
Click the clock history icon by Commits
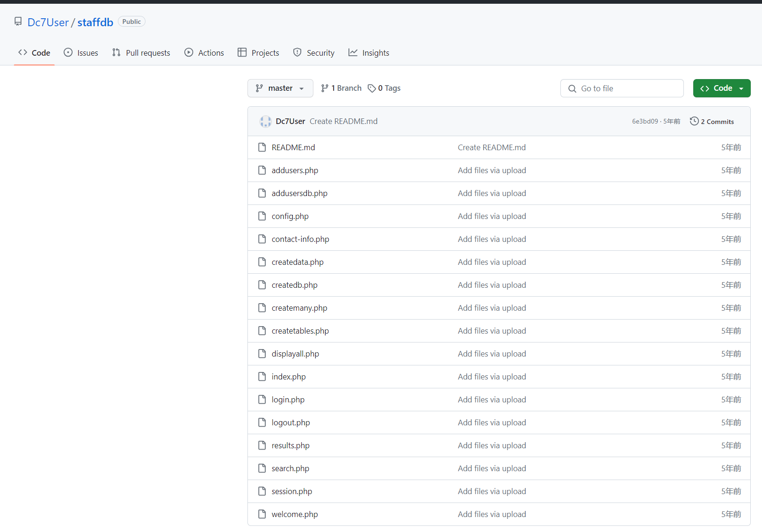(x=694, y=121)
